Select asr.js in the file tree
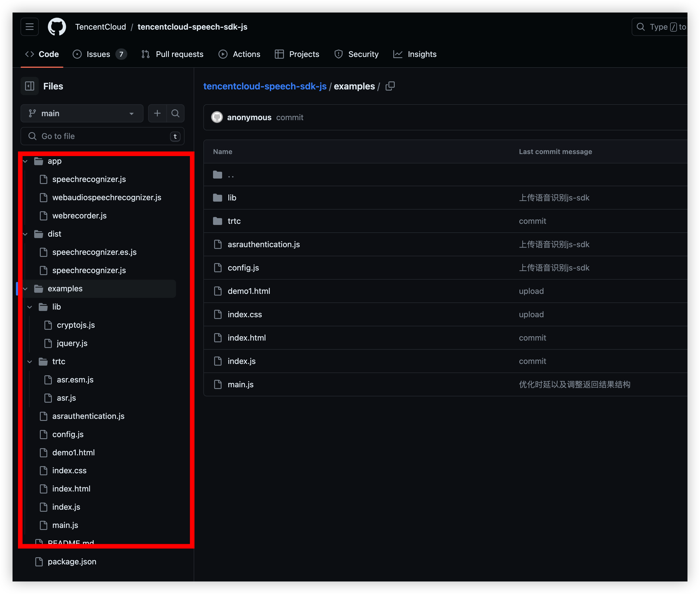 click(66, 398)
